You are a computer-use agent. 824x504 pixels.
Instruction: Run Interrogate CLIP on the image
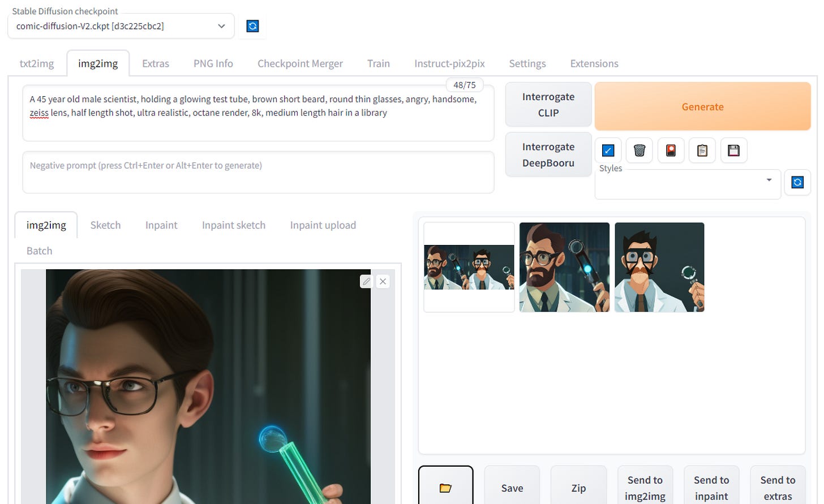click(x=548, y=105)
